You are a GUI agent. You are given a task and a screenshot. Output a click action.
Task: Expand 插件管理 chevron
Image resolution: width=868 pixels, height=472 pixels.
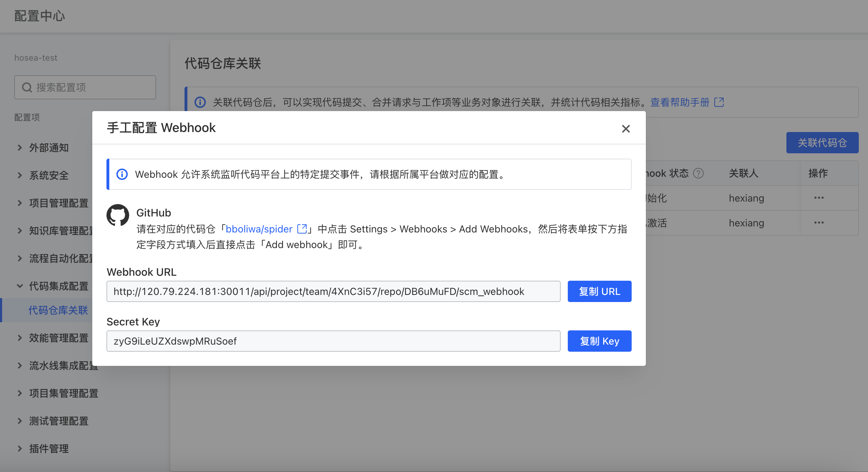20,449
